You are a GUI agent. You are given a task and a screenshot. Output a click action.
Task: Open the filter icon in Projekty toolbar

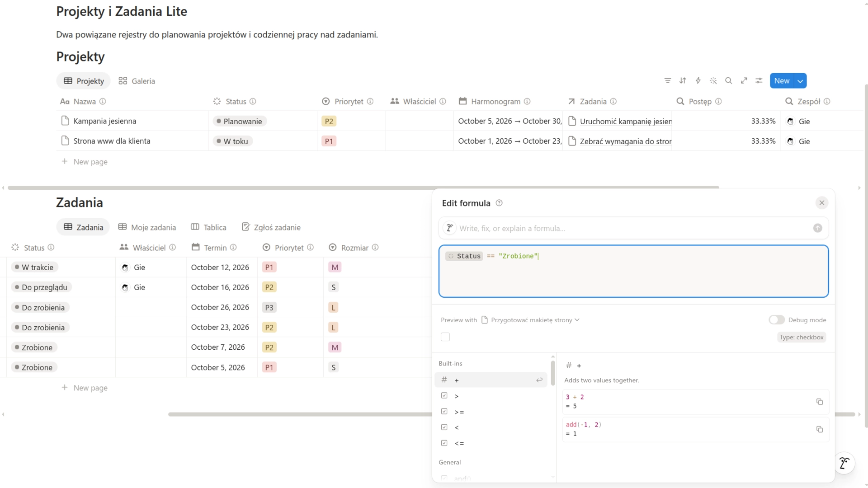pyautogui.click(x=668, y=81)
